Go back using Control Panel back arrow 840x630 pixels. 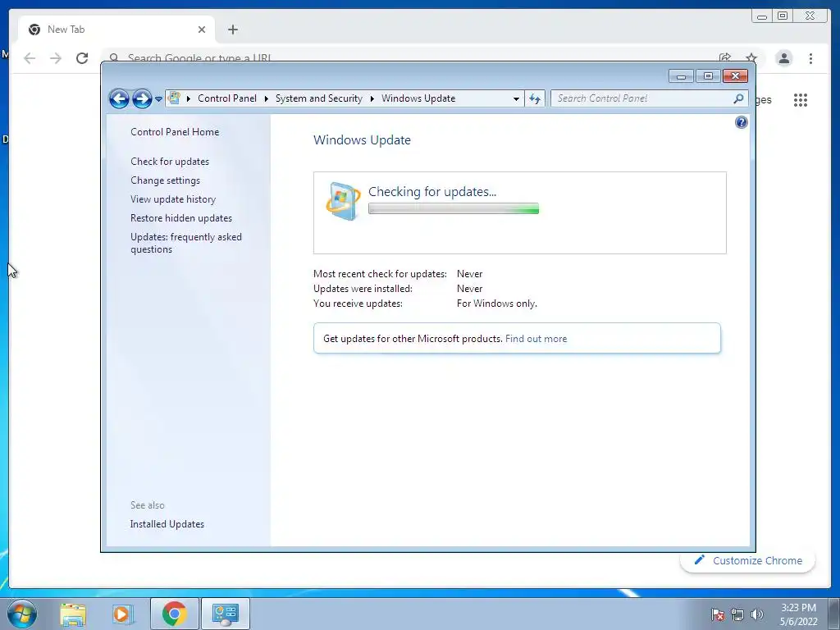click(119, 98)
